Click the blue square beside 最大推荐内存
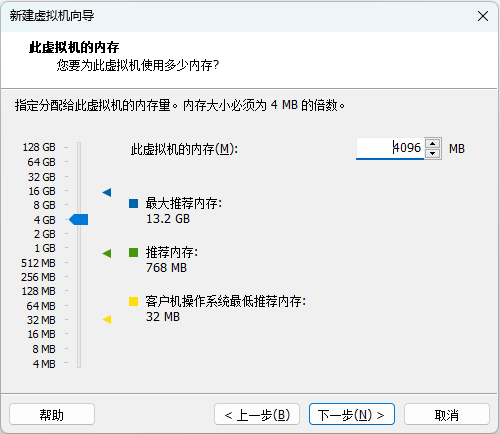Screen dimensions: 500x434 [133, 203]
